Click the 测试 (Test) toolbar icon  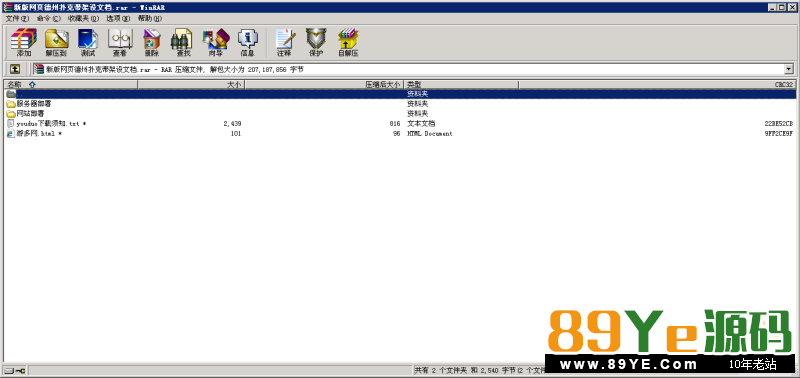(88, 43)
